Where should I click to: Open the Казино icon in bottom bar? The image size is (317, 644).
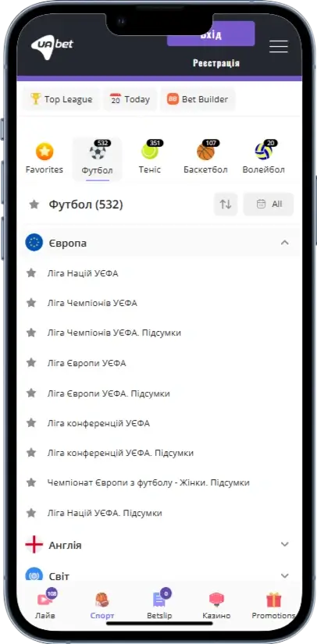(x=216, y=600)
